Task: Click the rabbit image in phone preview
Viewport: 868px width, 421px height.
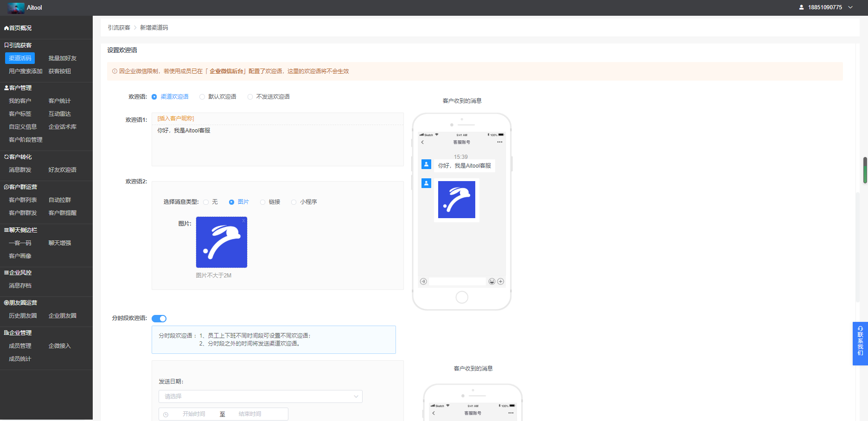Action: click(x=457, y=200)
